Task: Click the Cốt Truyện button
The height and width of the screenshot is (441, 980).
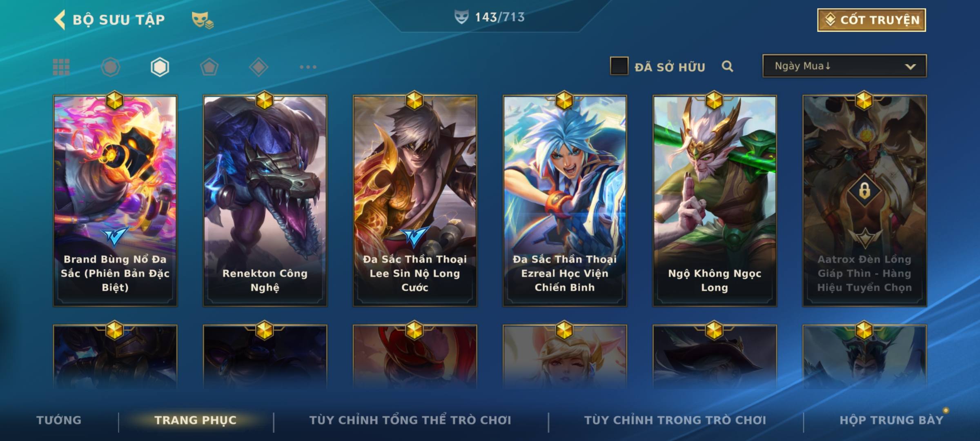Action: [871, 20]
